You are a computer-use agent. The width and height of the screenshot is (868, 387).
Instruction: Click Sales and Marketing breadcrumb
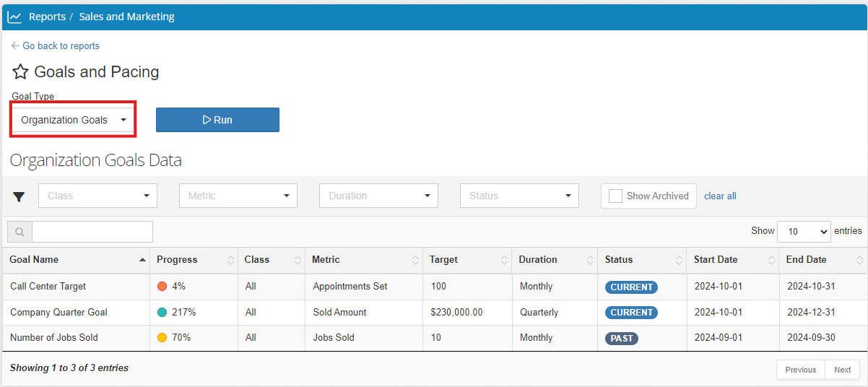coord(126,17)
